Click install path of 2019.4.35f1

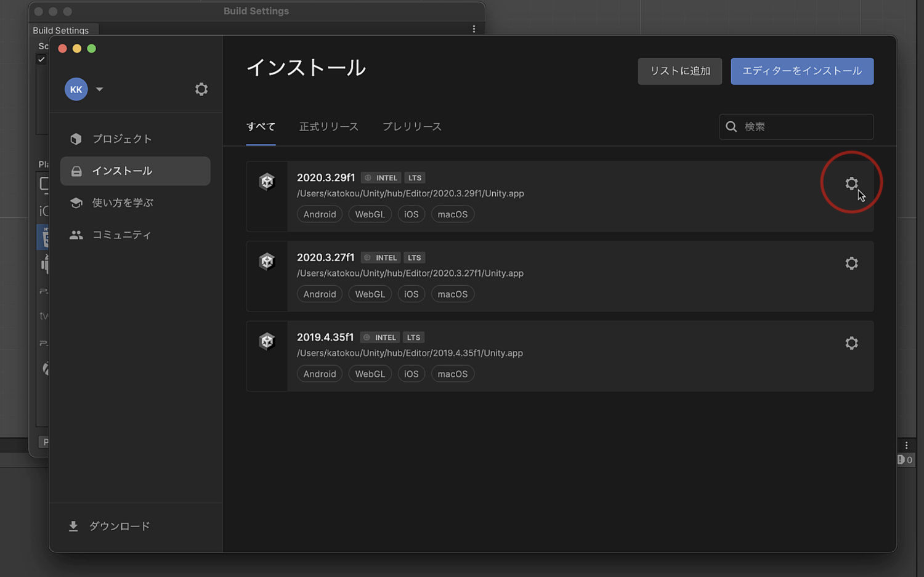point(410,353)
